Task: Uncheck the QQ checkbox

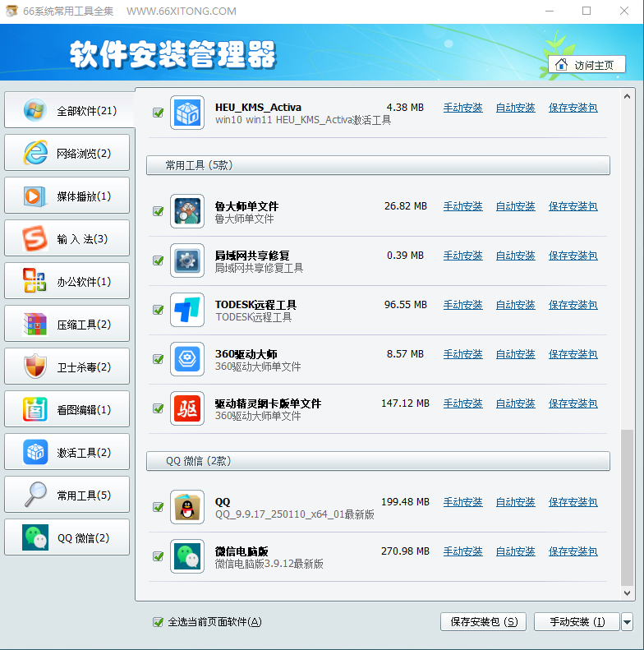Action: point(159,507)
